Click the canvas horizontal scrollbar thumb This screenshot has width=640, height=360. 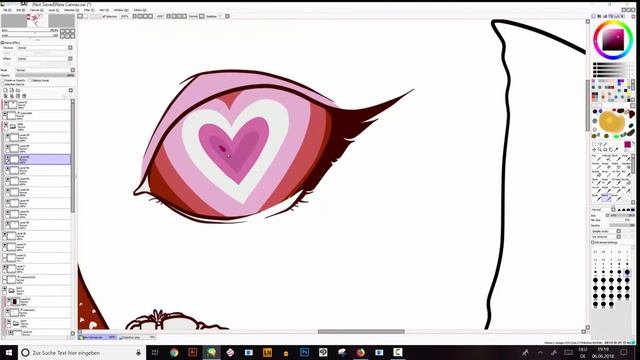click(361, 331)
